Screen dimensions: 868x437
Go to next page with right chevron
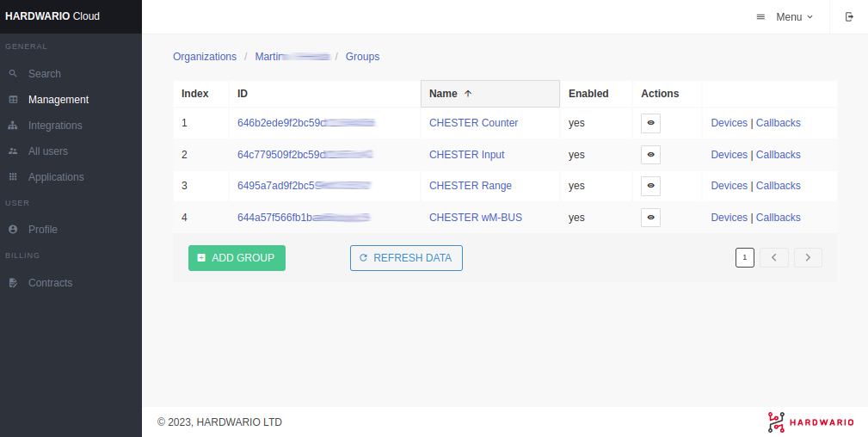pos(808,257)
